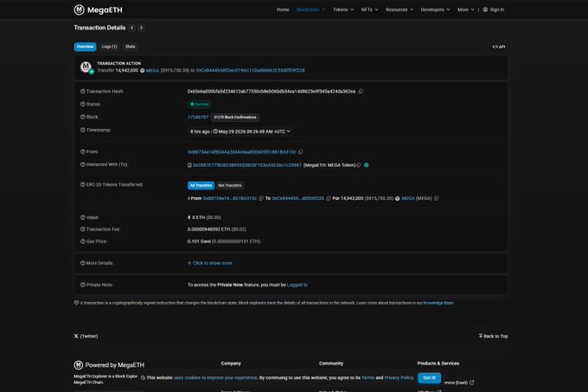Open cookie banner Privacy Policy link
Screen dimensions: 588x392
[399, 378]
